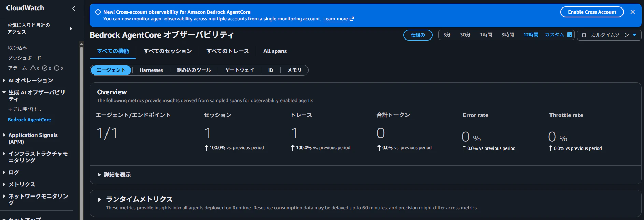Click the エージェント/エンドポイント value 1/1
Screen dimensions: 644x220
point(107,133)
